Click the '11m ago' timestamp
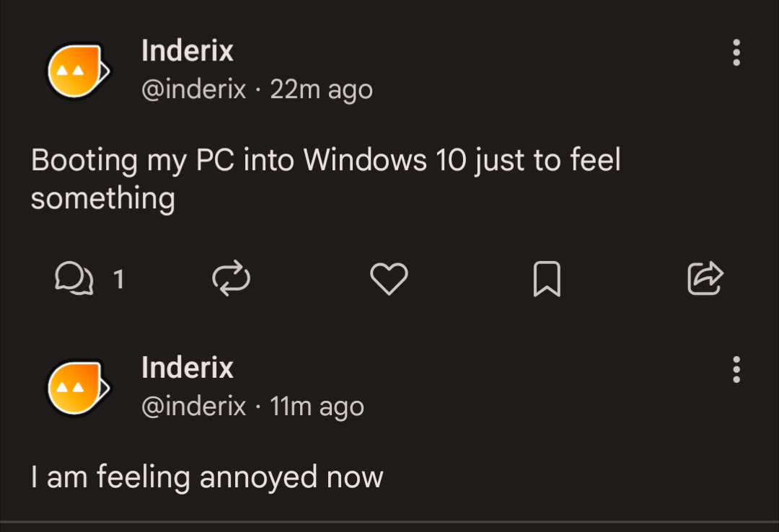The width and height of the screenshot is (779, 532). [x=317, y=407]
